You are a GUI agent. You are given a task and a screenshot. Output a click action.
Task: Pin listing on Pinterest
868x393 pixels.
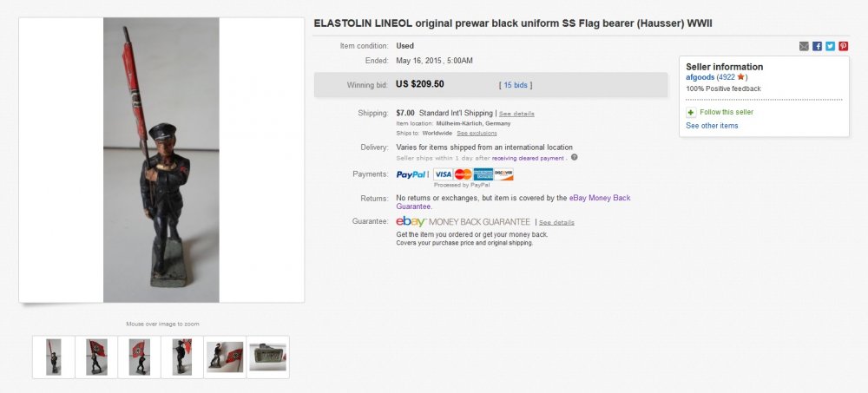(843, 46)
